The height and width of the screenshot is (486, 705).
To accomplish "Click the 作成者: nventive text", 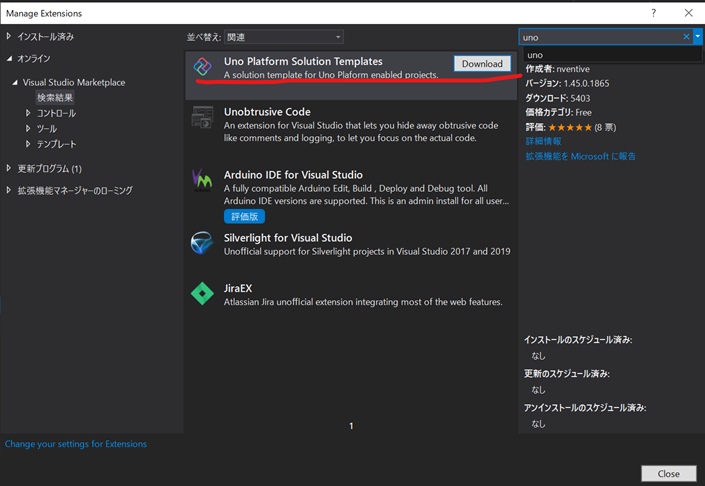I will point(558,69).
